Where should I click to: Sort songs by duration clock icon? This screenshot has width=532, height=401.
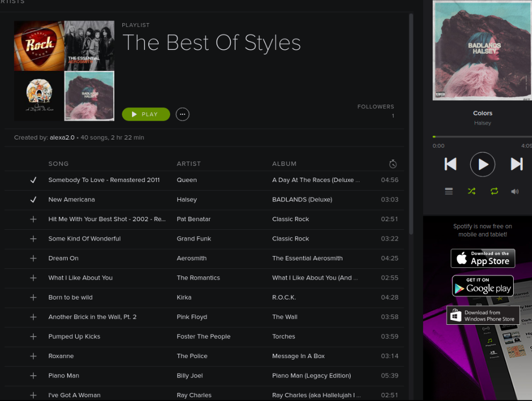point(393,164)
